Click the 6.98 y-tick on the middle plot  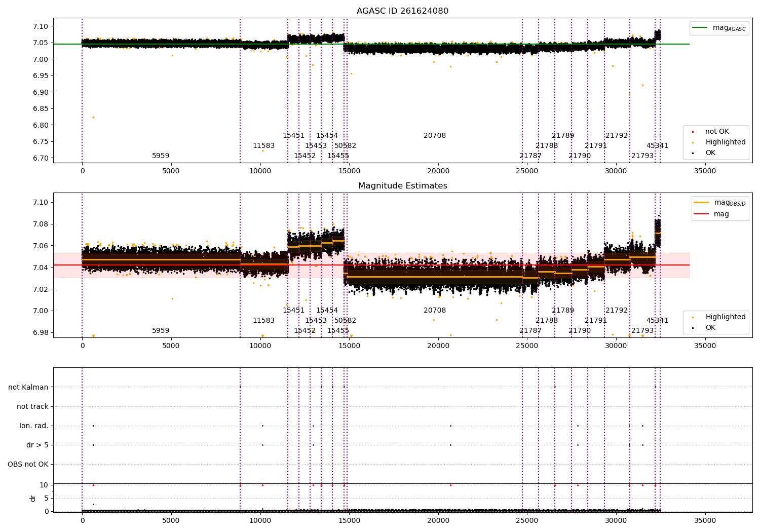point(41,333)
